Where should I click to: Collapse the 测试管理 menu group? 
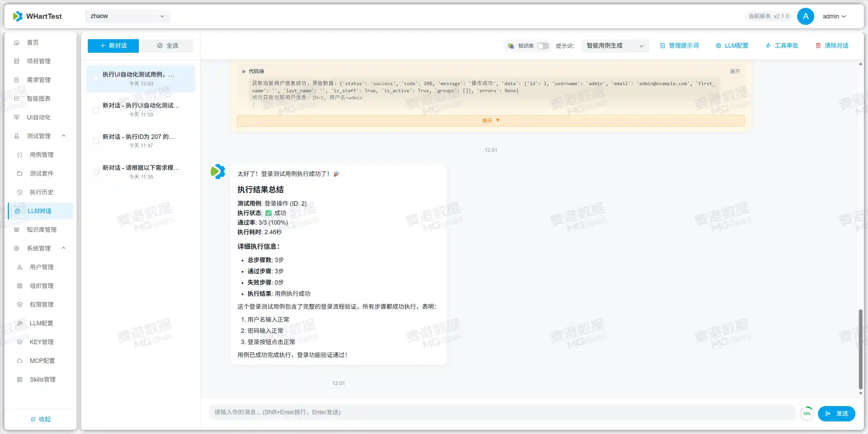(63, 136)
